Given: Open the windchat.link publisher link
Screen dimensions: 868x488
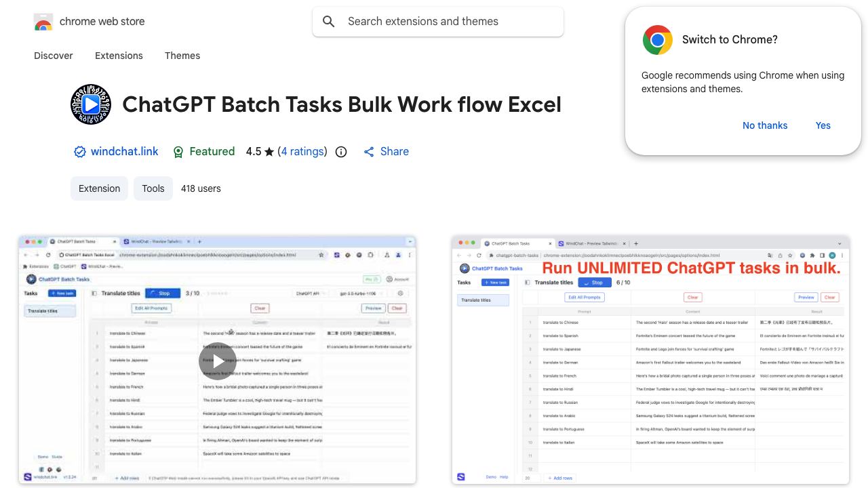Looking at the screenshot, I should pyautogui.click(x=125, y=152).
